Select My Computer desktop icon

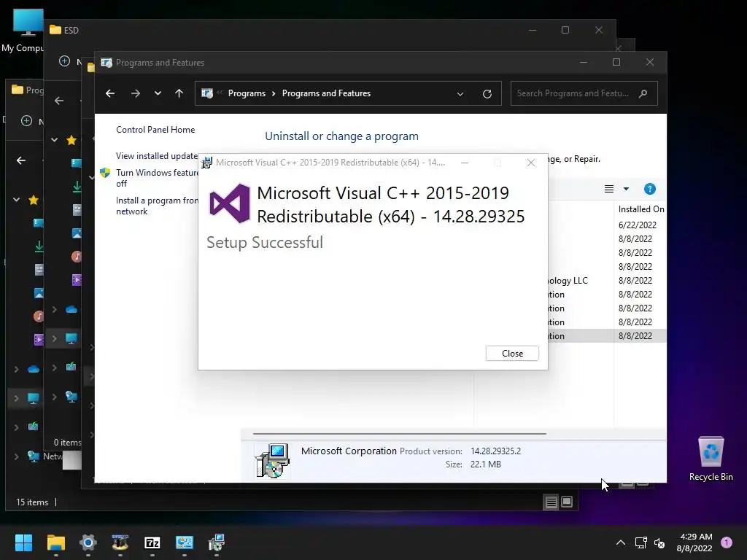(x=23, y=31)
